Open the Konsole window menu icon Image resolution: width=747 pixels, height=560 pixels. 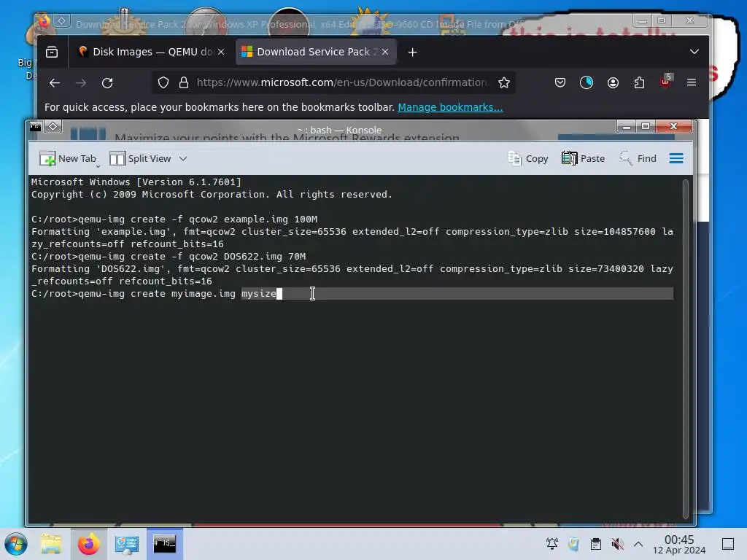tap(35, 126)
